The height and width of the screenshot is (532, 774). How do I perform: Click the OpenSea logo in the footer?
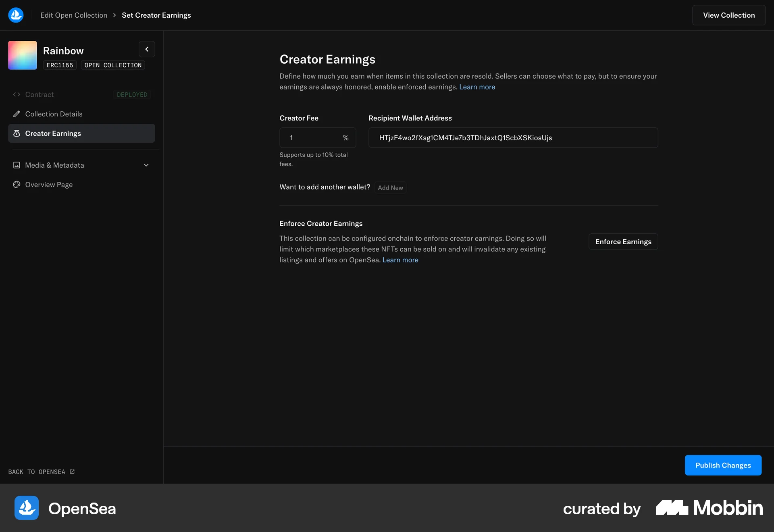pos(26,508)
